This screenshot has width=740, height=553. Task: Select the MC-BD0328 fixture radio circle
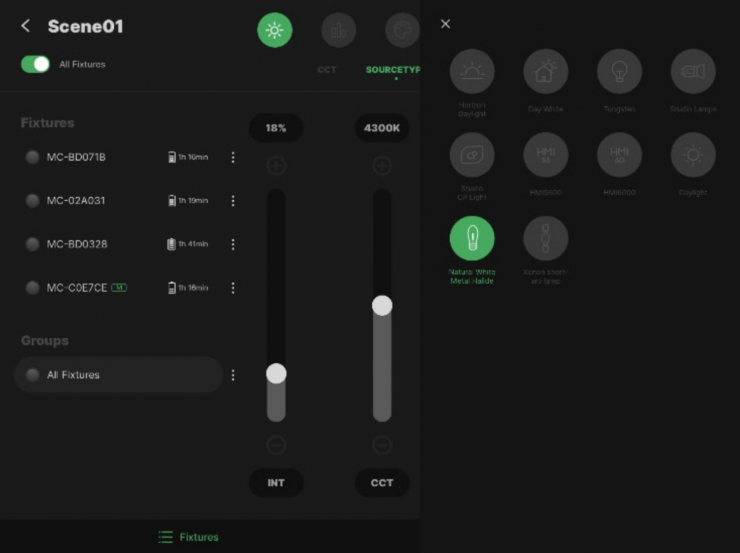point(32,244)
